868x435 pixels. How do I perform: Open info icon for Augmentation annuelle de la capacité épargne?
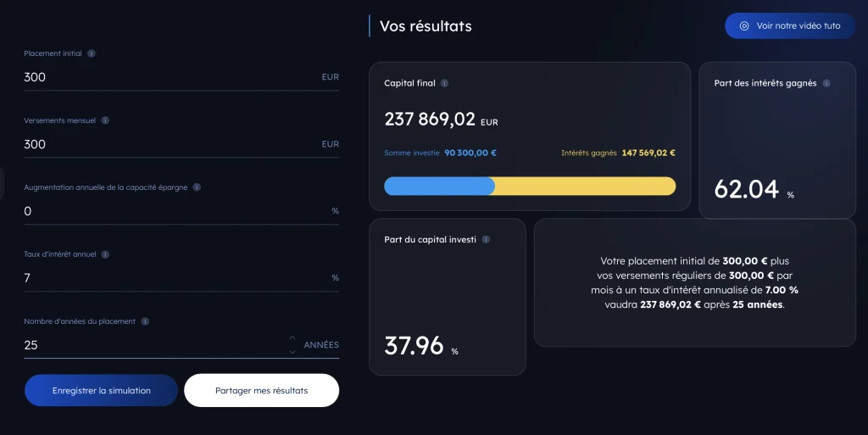[x=197, y=187]
